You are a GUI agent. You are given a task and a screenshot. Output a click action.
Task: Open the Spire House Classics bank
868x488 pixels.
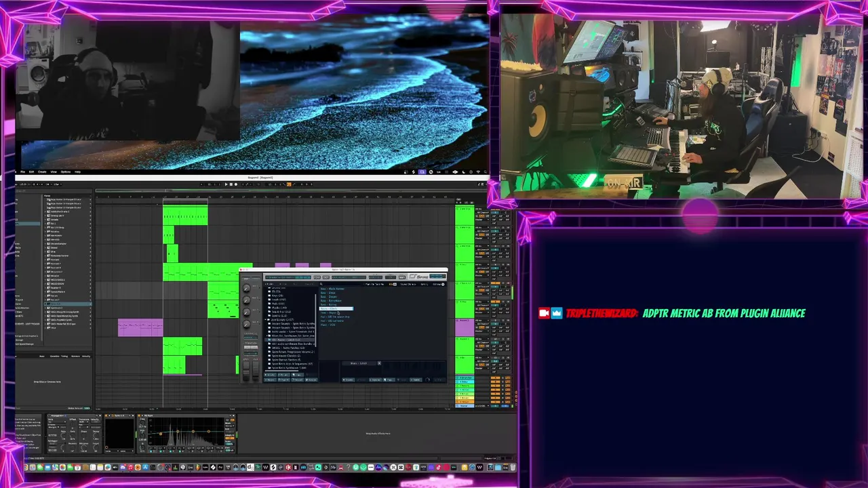283,356
